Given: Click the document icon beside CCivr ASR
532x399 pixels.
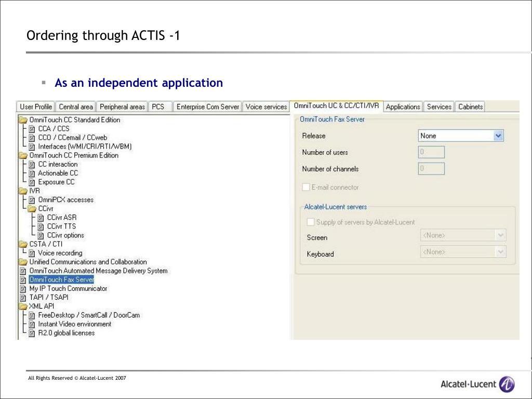Looking at the screenshot, I should pos(41,218).
